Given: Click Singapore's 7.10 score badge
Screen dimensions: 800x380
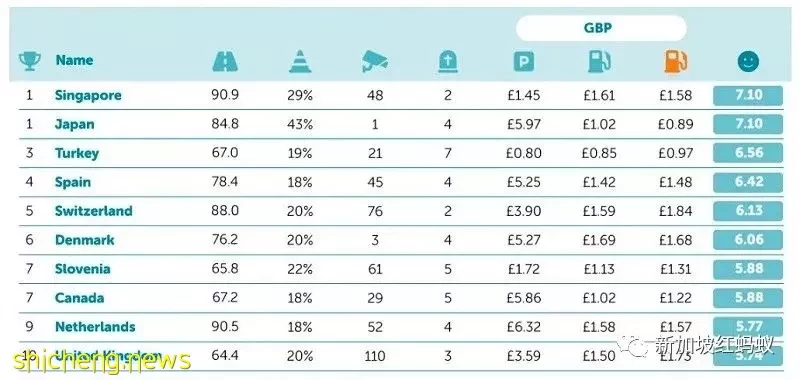Looking at the screenshot, I should (748, 95).
